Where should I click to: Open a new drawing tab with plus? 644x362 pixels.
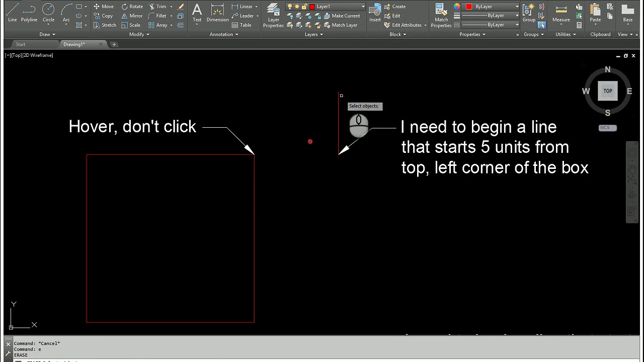(114, 44)
